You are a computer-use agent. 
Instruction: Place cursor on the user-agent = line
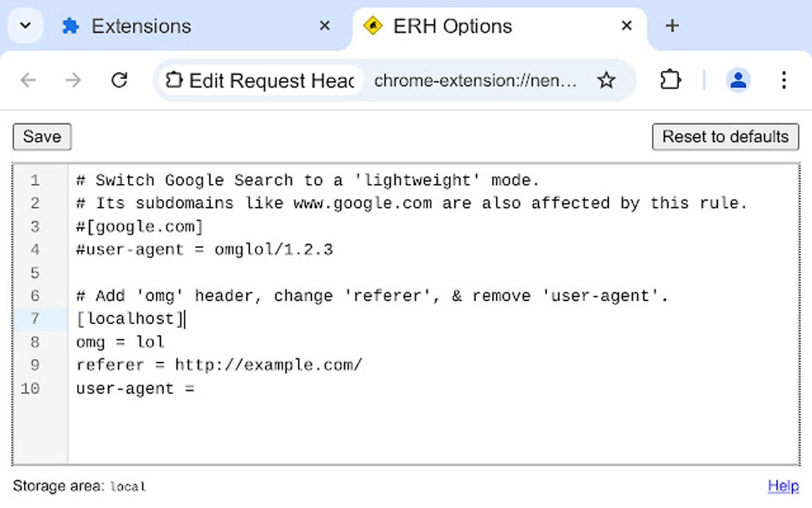coord(135,389)
